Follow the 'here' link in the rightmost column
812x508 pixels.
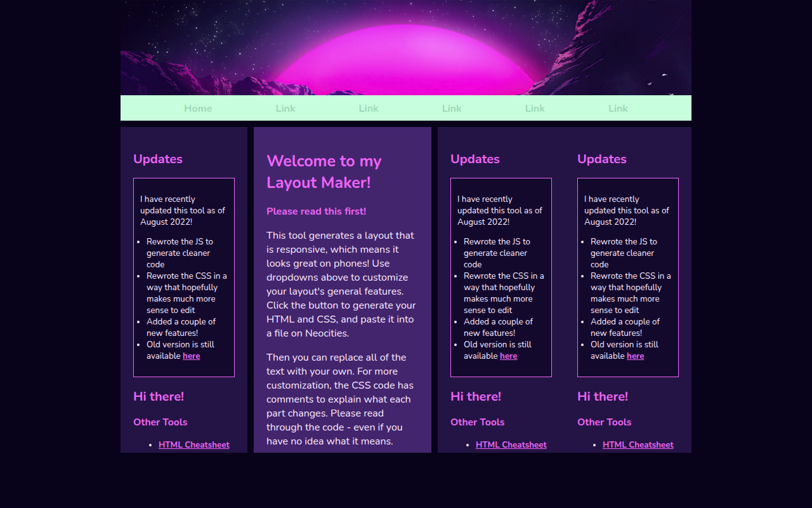tap(636, 356)
